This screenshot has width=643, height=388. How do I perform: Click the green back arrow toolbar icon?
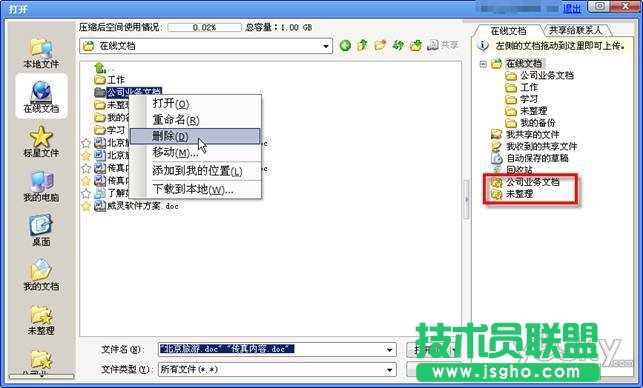(345, 46)
